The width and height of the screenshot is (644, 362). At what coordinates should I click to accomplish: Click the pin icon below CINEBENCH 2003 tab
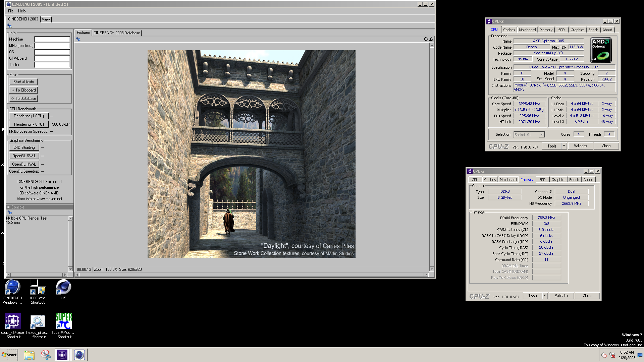(x=9, y=26)
